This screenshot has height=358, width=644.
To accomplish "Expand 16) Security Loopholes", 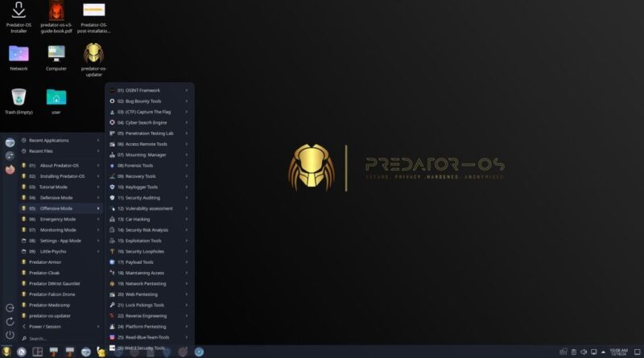I will (150, 251).
